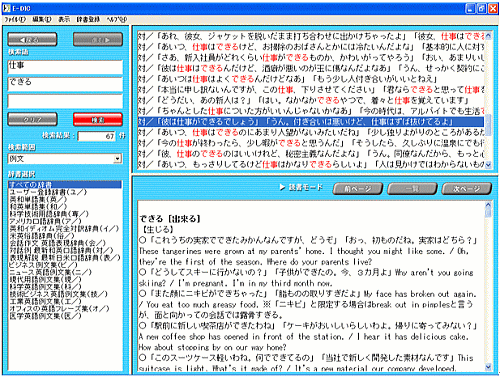Open the 表示 menu
Viewport: 500px width, 377px height.
64,19
